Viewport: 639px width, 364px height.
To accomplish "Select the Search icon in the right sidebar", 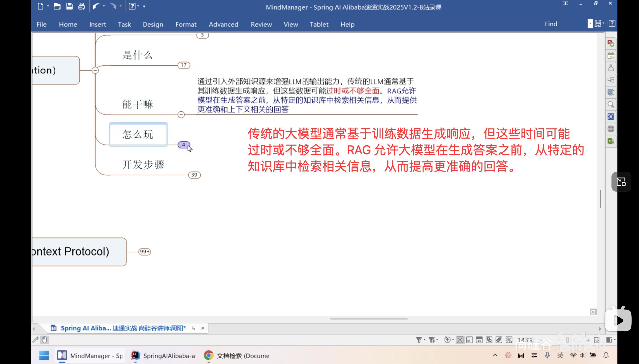I will 611,105.
